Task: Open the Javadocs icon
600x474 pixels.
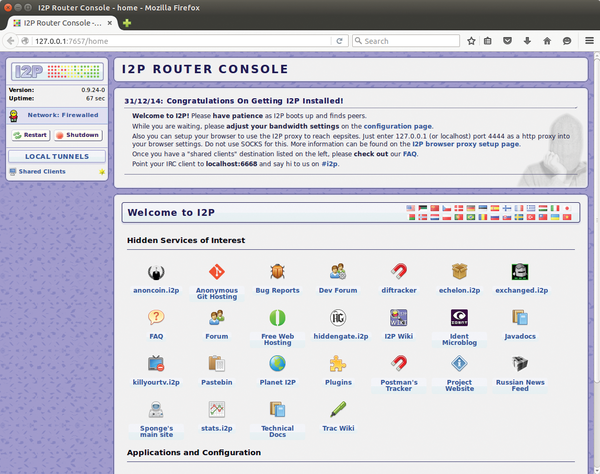Action: pyautogui.click(x=520, y=318)
